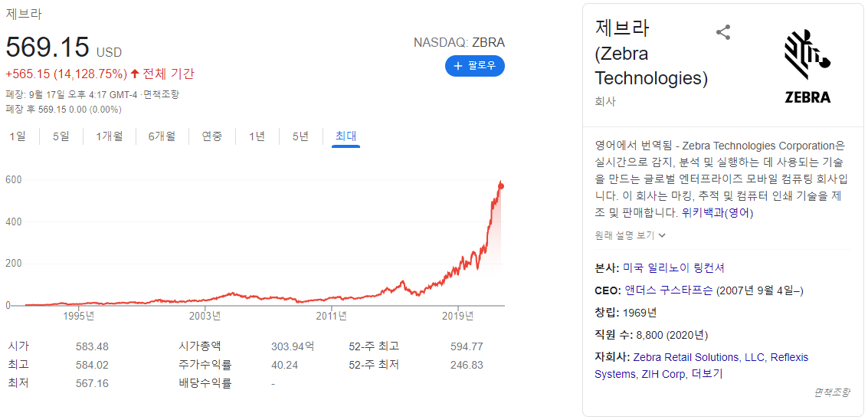Click the 시가총액 value 303.94억
Viewport: 868px width, 420px height.
tap(293, 347)
